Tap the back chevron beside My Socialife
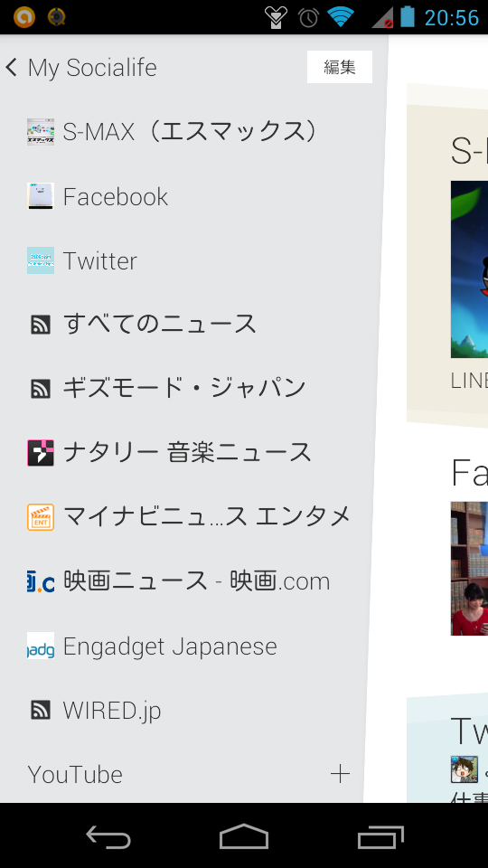488x868 pixels. click(x=11, y=68)
